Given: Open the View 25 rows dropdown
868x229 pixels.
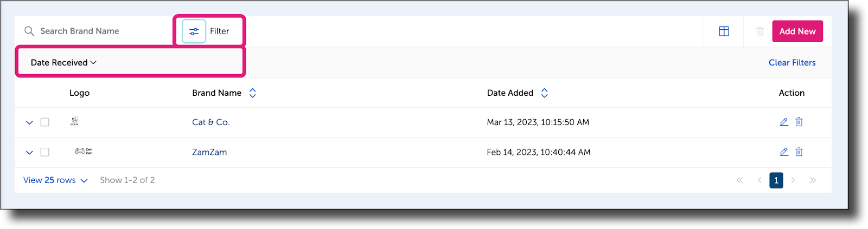Looking at the screenshot, I should pyautogui.click(x=55, y=180).
